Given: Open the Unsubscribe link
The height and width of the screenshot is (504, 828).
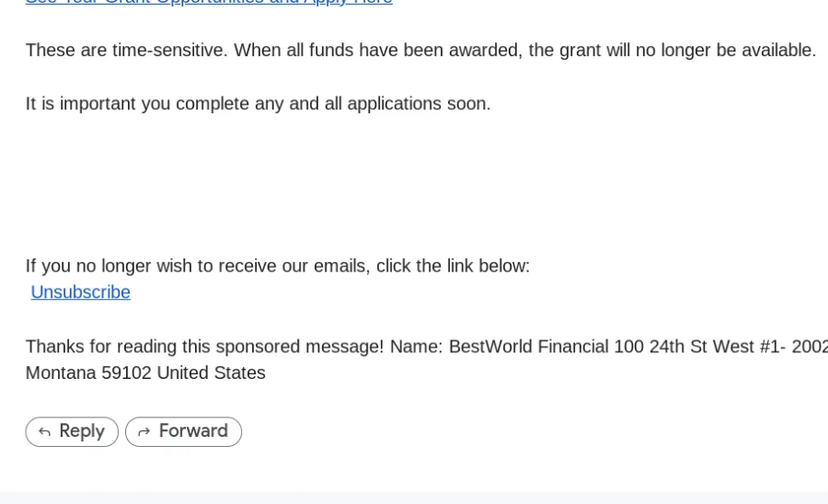Looking at the screenshot, I should tap(80, 292).
